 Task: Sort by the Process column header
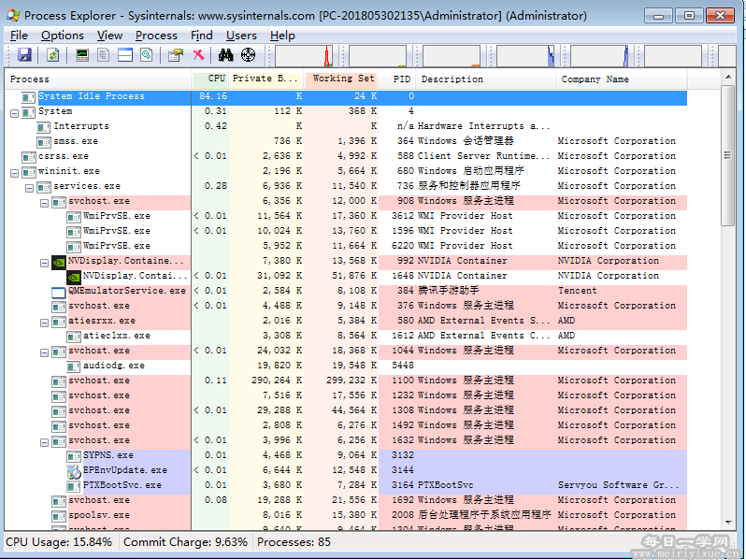pos(98,79)
